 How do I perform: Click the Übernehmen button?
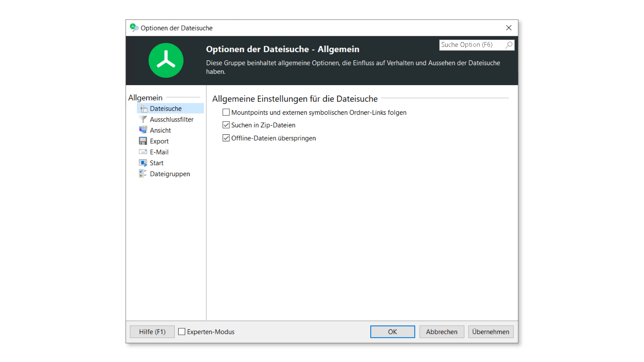pyautogui.click(x=491, y=332)
